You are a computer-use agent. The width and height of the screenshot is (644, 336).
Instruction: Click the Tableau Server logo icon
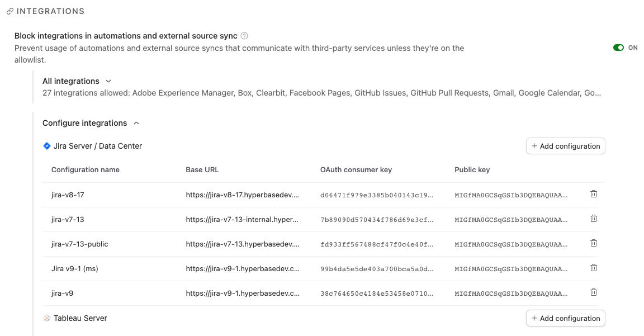click(x=47, y=318)
